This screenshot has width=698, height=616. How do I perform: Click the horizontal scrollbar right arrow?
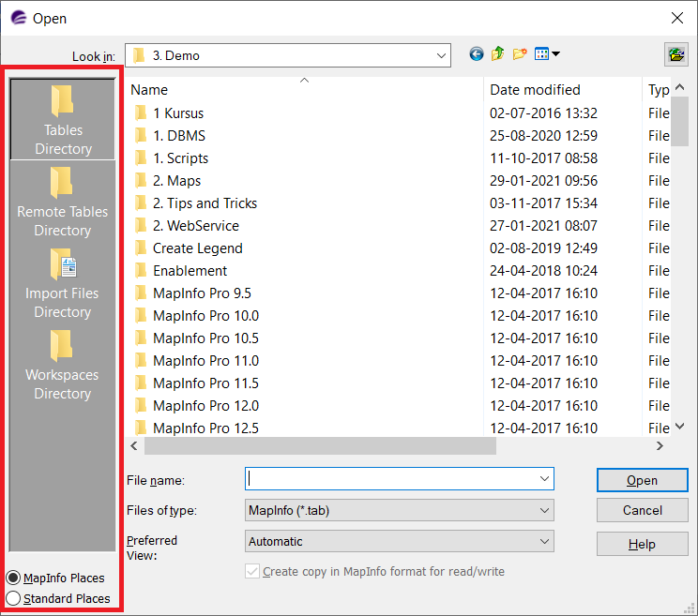pyautogui.click(x=660, y=445)
